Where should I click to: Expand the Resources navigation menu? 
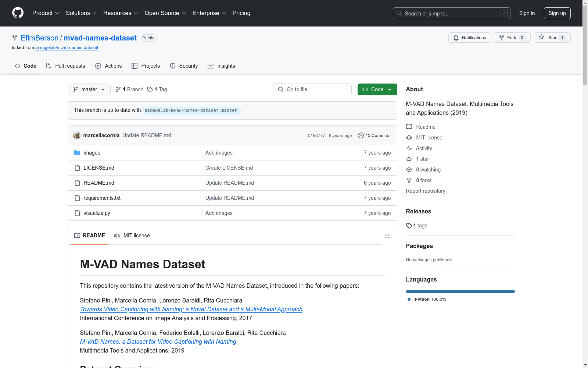(x=121, y=13)
